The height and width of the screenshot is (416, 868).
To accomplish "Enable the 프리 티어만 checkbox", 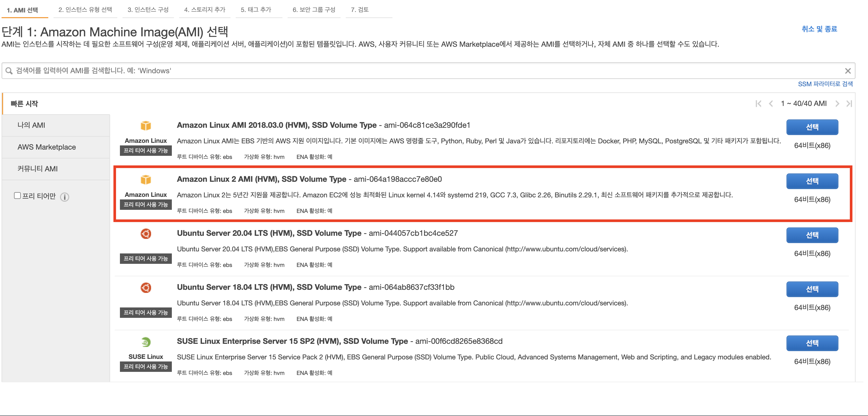I will [x=17, y=196].
